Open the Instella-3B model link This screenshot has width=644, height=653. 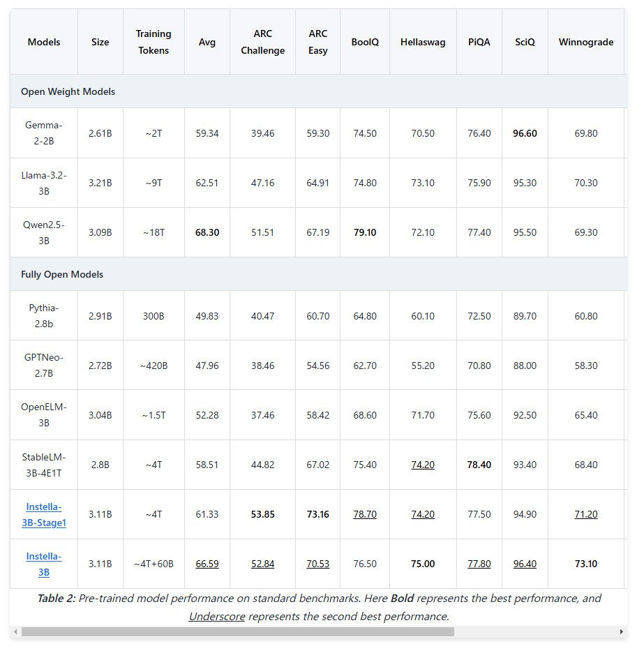[x=44, y=564]
